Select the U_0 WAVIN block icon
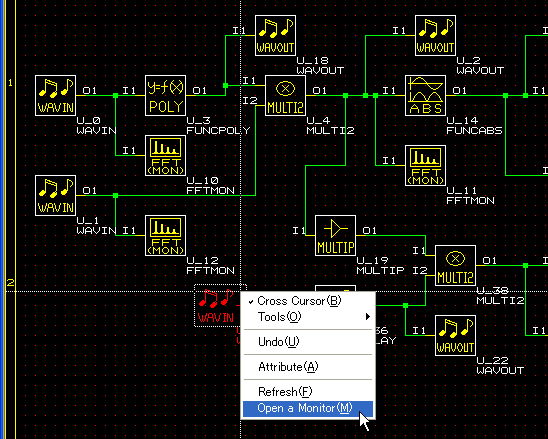The width and height of the screenshot is (548, 439). pyautogui.click(x=56, y=95)
